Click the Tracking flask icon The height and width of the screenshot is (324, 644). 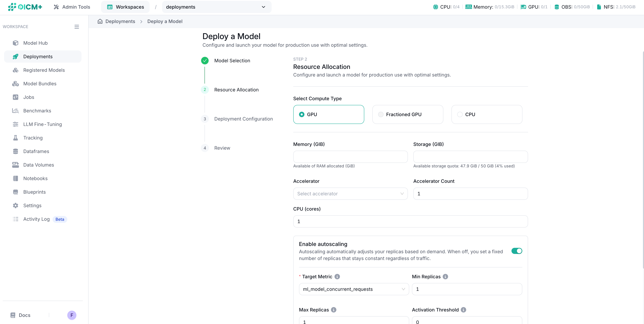[x=16, y=138]
